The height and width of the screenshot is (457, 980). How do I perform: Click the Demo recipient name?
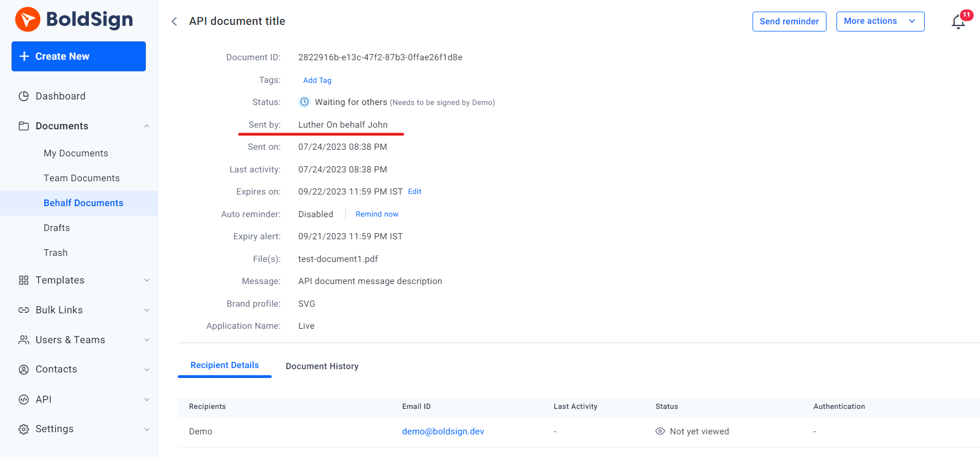pos(200,432)
